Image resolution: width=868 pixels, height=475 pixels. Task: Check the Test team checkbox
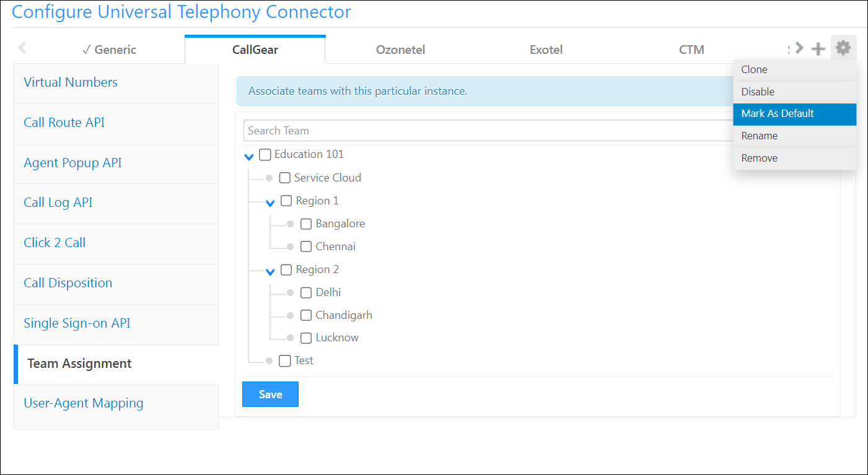pos(285,360)
